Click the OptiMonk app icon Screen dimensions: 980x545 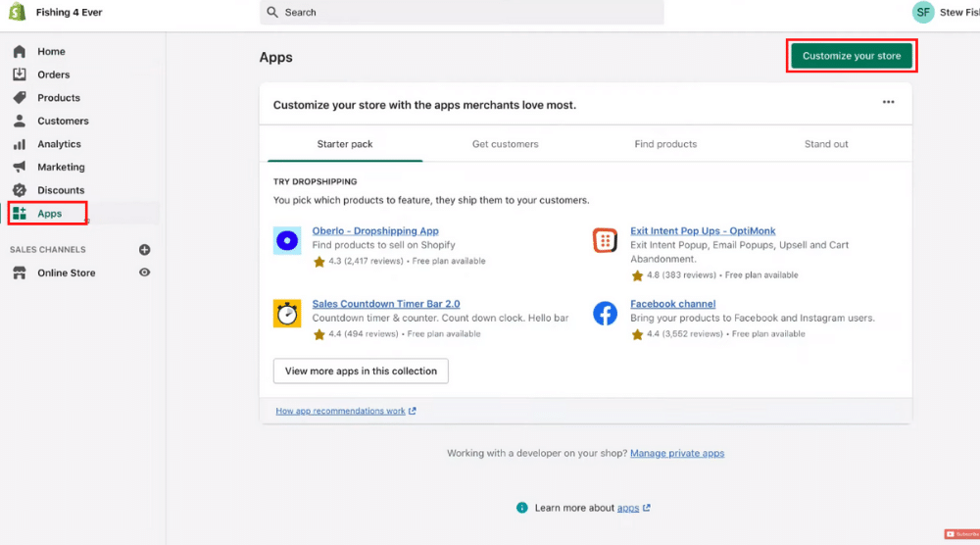(605, 240)
